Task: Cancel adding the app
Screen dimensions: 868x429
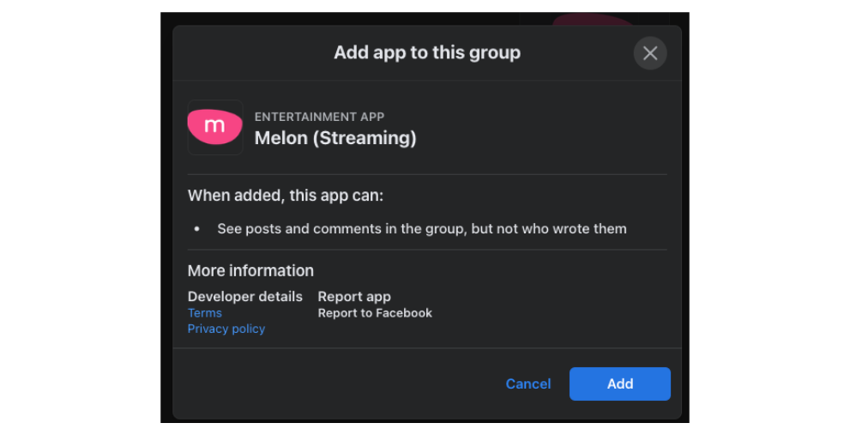Action: (528, 384)
